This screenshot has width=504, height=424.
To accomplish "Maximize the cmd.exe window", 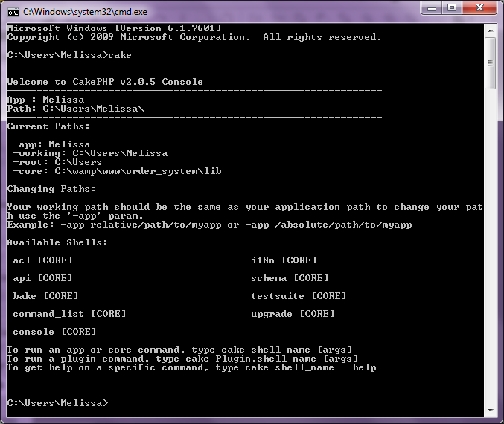I will [452, 8].
